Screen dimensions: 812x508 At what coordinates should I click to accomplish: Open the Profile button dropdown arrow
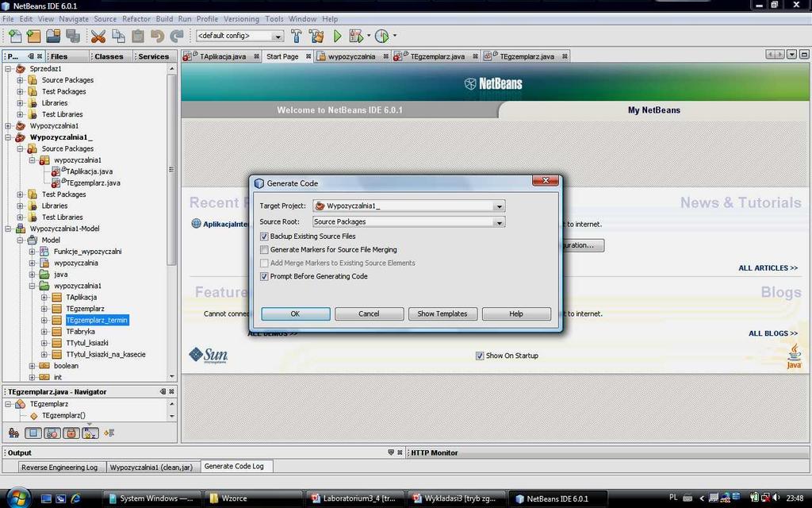(x=395, y=36)
